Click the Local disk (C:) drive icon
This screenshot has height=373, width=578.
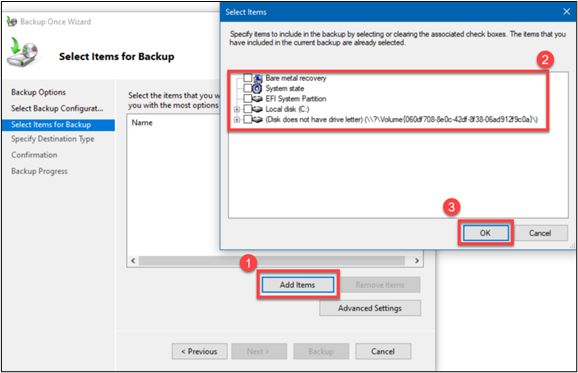(258, 109)
